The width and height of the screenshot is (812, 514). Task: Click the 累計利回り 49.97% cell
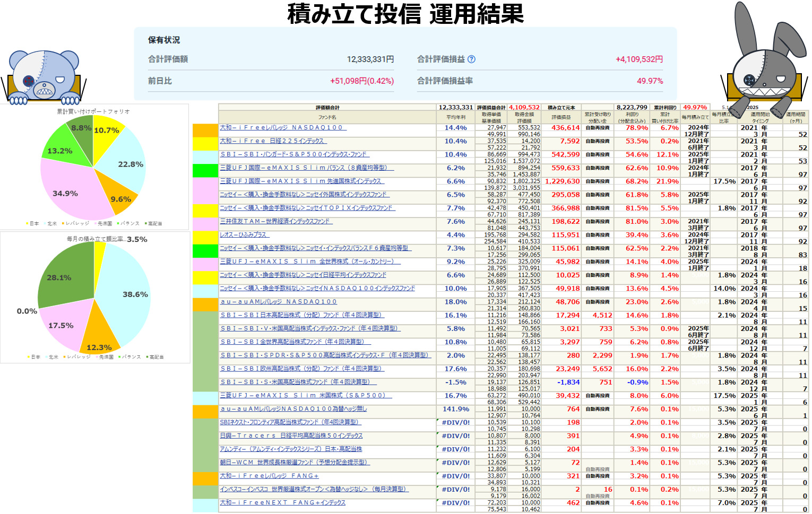point(695,107)
